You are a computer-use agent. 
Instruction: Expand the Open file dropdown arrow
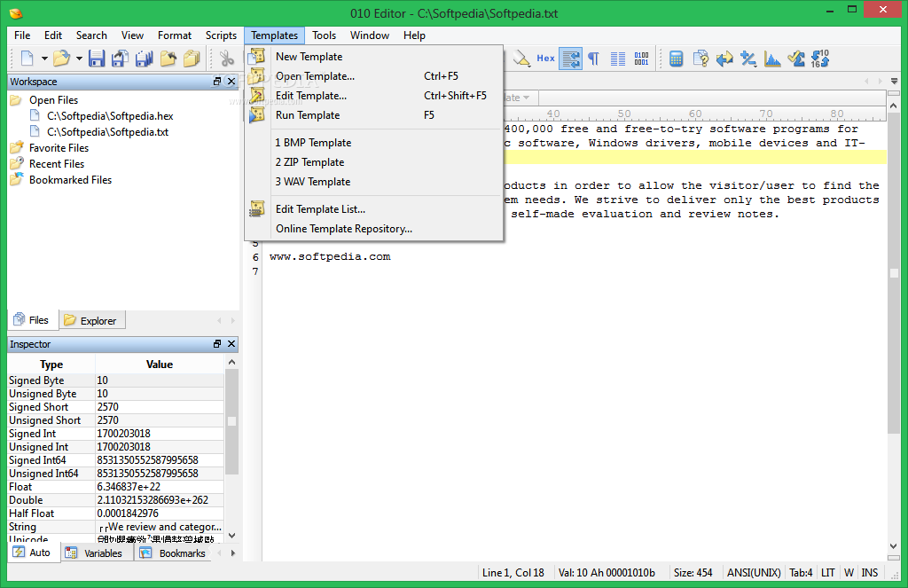tap(79, 59)
